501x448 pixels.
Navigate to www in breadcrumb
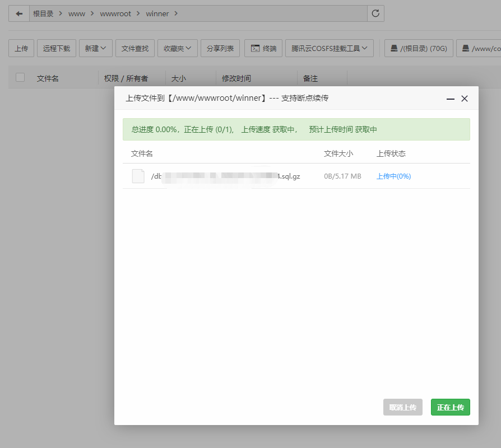(77, 14)
